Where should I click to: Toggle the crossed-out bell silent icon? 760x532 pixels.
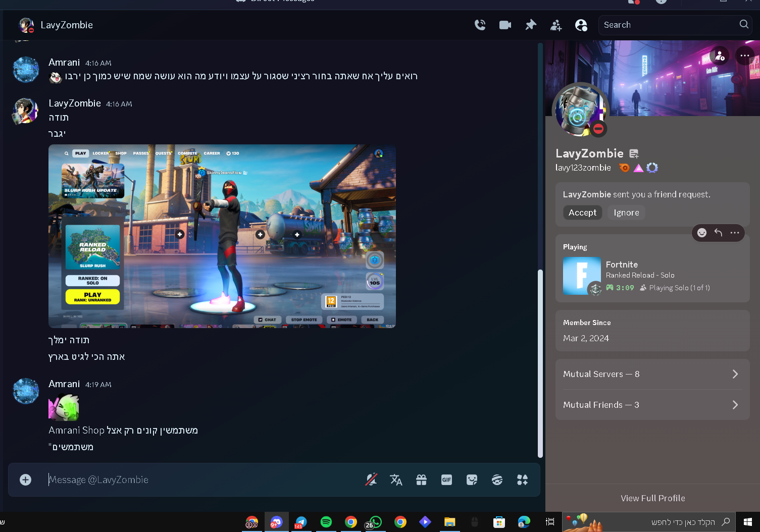click(371, 480)
